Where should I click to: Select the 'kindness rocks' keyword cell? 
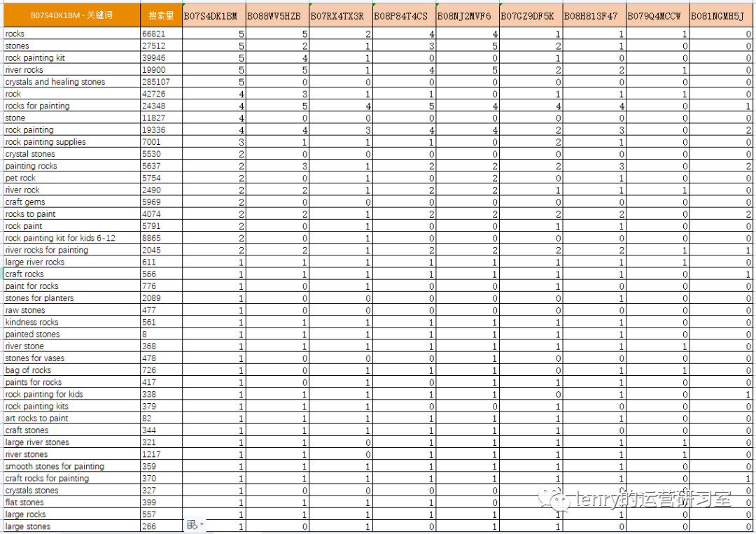pyautogui.click(x=72, y=322)
